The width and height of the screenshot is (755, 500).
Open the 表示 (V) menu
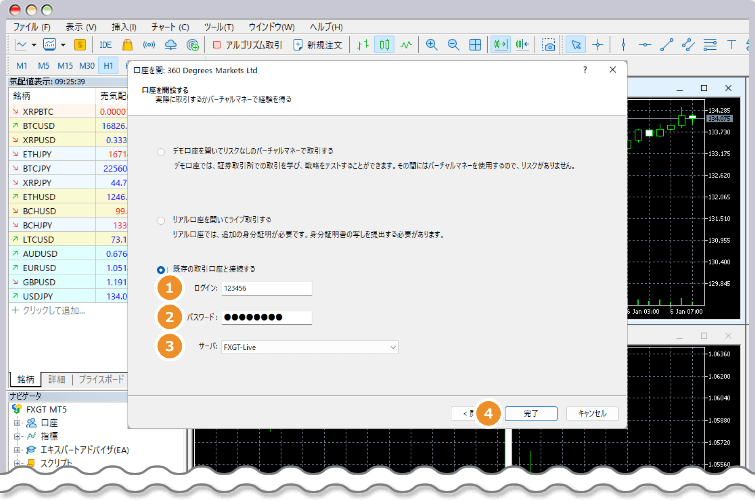81,27
